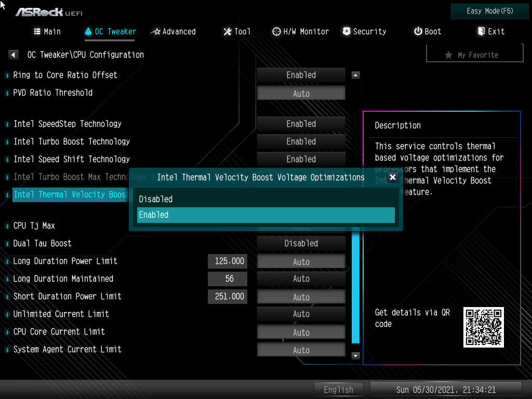Click the Exit door icon

tap(481, 31)
